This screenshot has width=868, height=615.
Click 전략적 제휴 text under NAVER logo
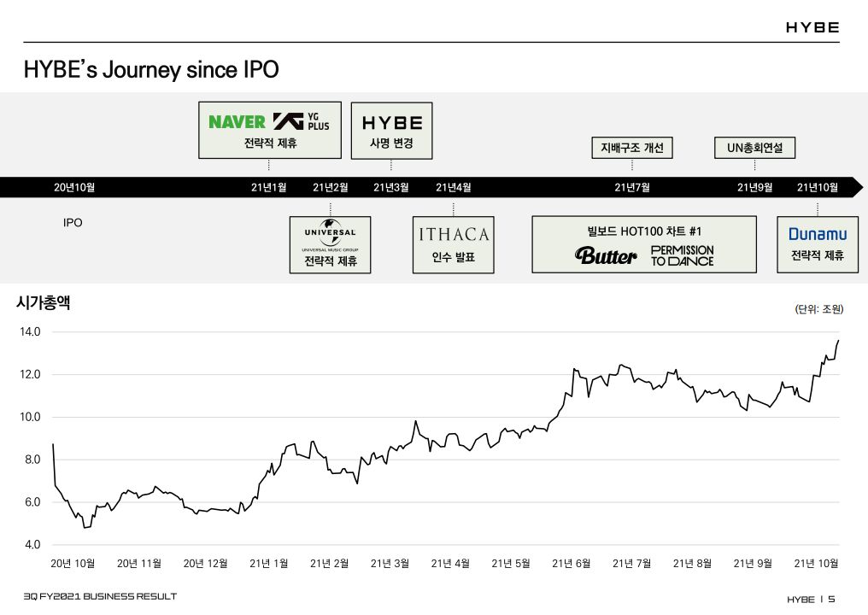click(x=270, y=143)
